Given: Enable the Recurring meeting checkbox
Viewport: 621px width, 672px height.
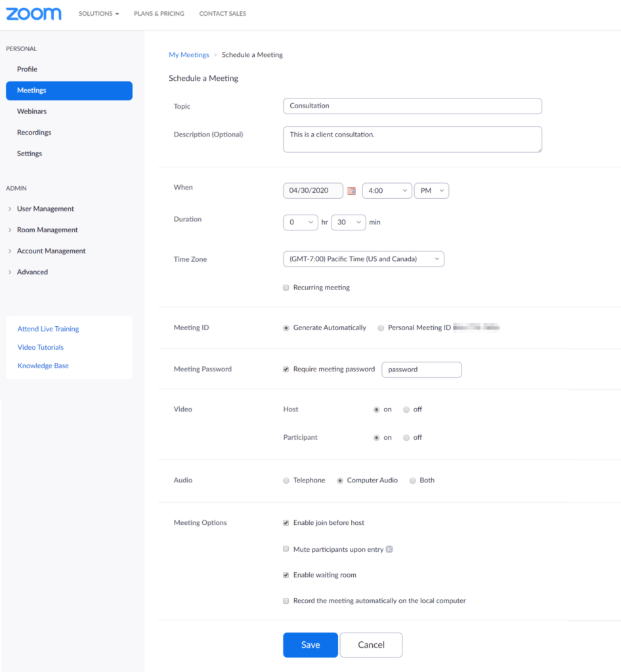Looking at the screenshot, I should pos(286,287).
